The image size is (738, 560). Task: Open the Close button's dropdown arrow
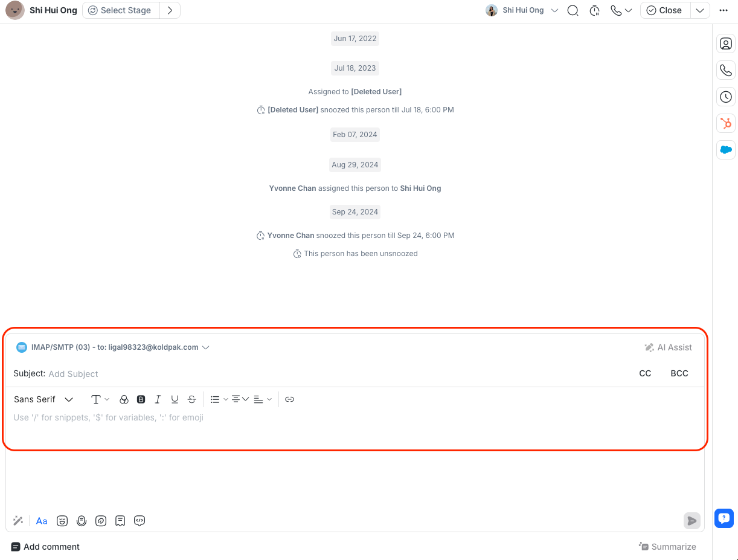point(700,10)
